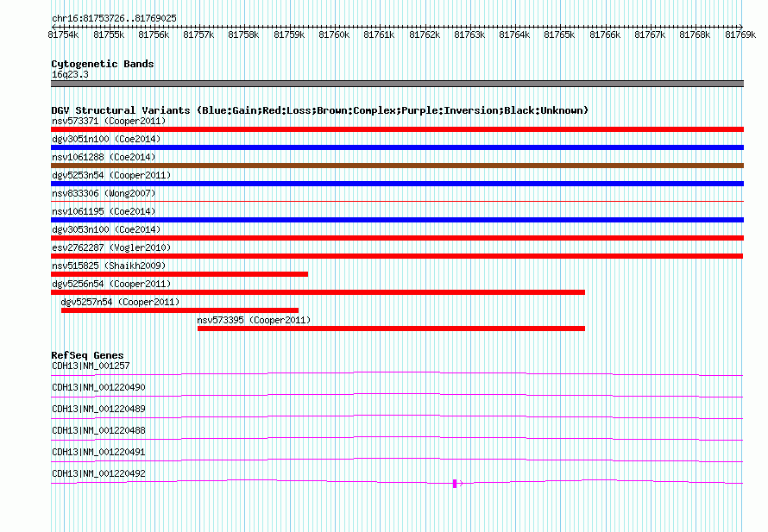Viewport: 768px width, 532px height.
Task: Click the Cytogenetic Bands track title
Action: coord(103,64)
